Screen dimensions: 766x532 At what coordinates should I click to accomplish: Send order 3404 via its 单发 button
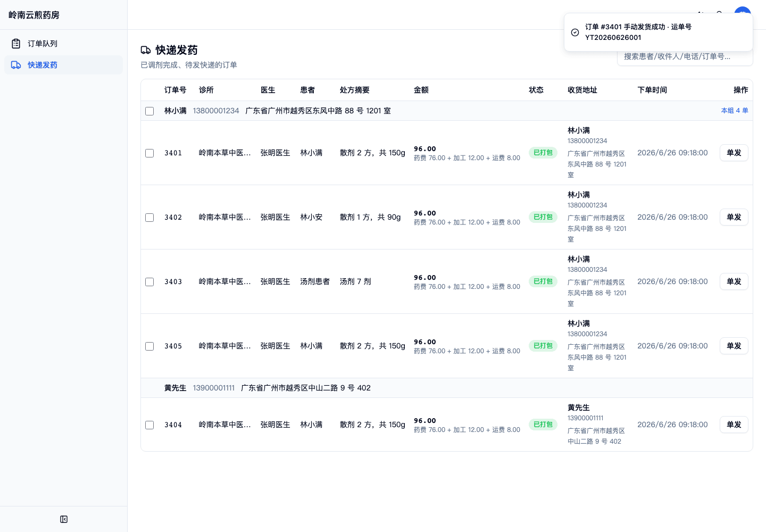[x=734, y=425]
